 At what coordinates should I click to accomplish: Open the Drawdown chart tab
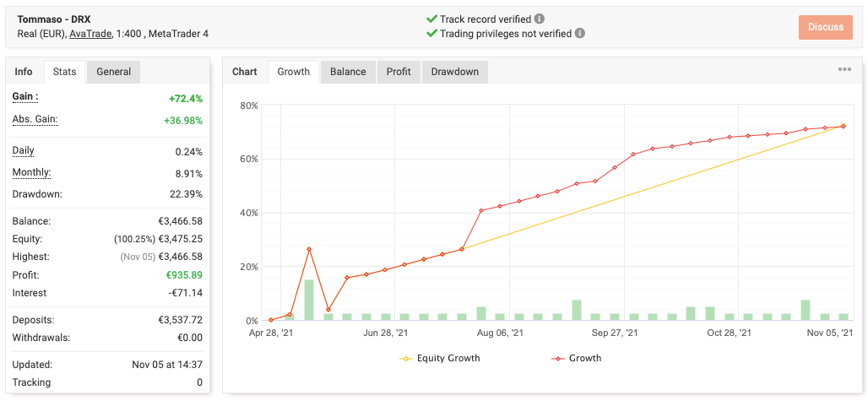454,72
